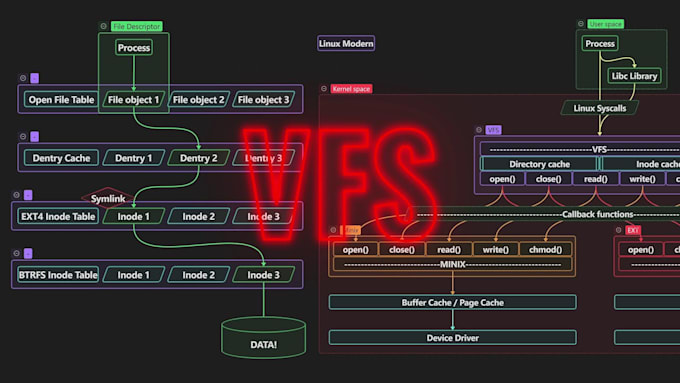
Task: Collapse the User space group
Action: click(x=581, y=24)
